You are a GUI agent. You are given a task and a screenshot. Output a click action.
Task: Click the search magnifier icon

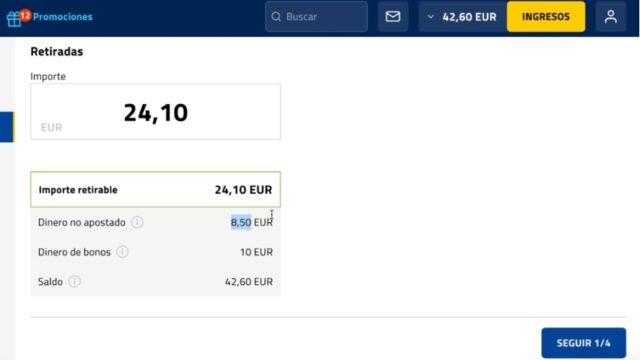point(276,17)
